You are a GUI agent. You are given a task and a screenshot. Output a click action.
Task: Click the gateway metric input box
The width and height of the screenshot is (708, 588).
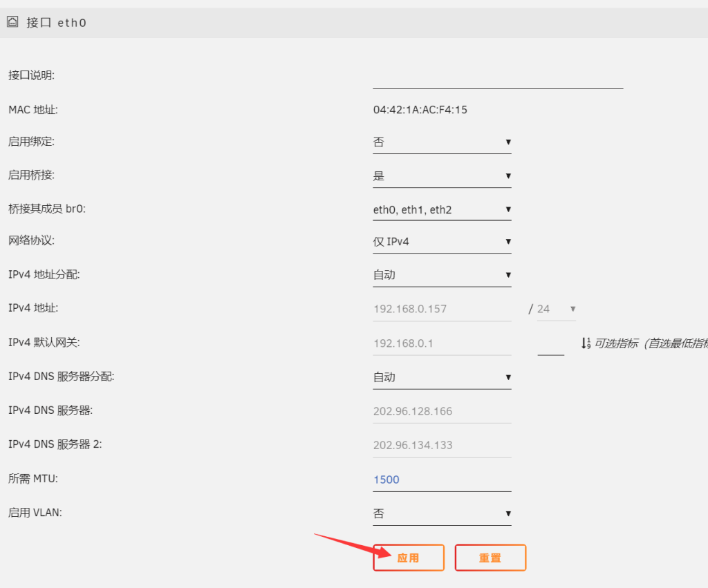pos(550,344)
